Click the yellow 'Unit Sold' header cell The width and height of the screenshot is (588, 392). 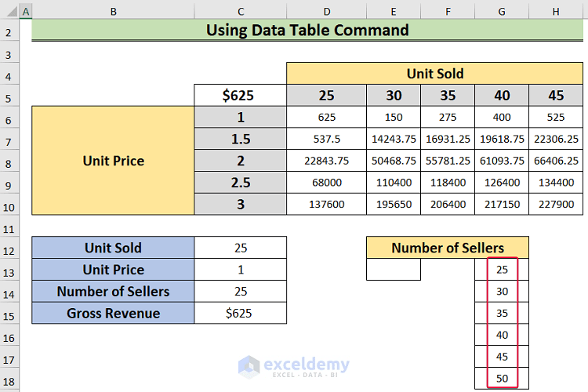click(x=434, y=74)
